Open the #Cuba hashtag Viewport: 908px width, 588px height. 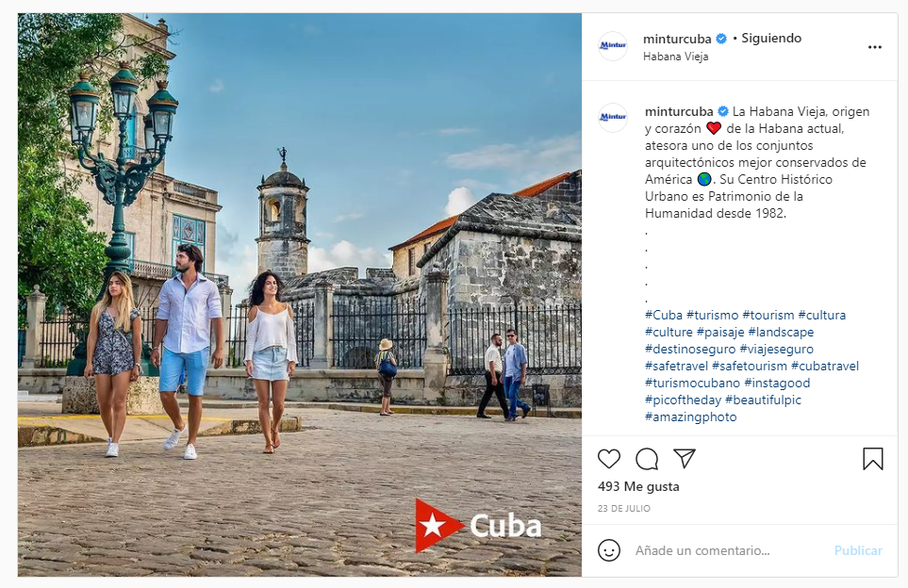(664, 316)
